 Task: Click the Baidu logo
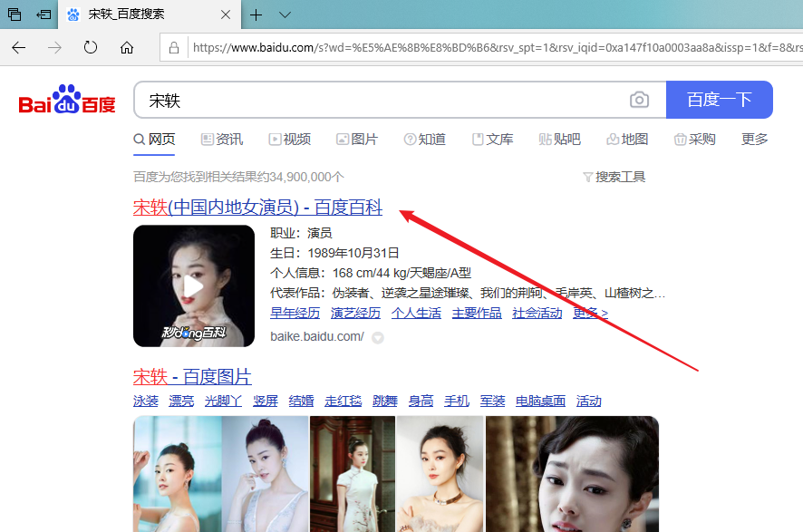coord(67,100)
